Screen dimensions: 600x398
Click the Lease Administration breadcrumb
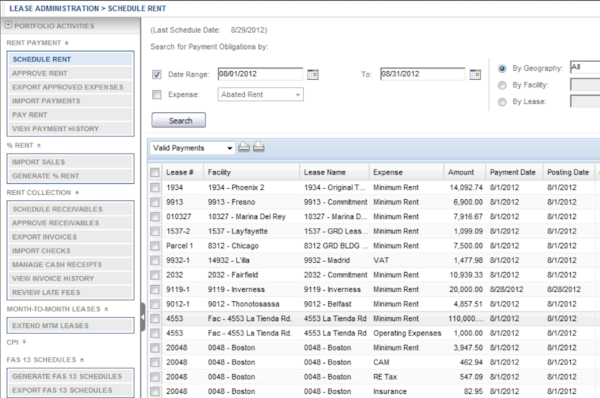coord(54,8)
